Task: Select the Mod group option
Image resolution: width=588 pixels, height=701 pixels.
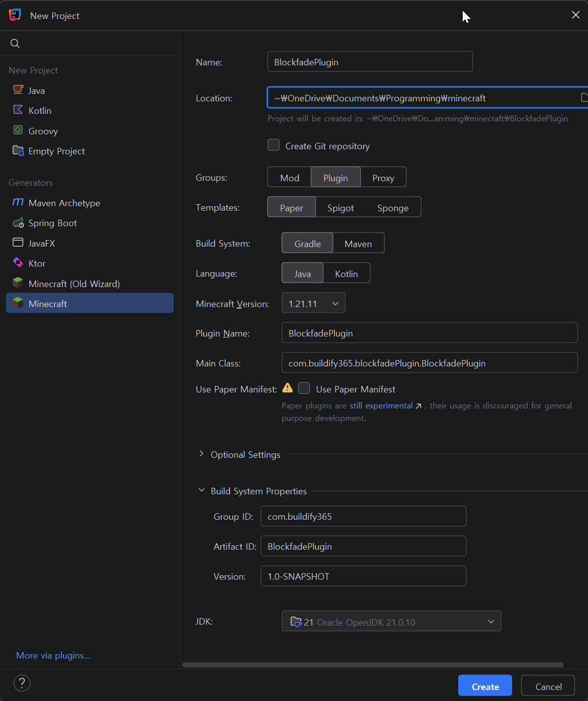Action: tap(290, 178)
